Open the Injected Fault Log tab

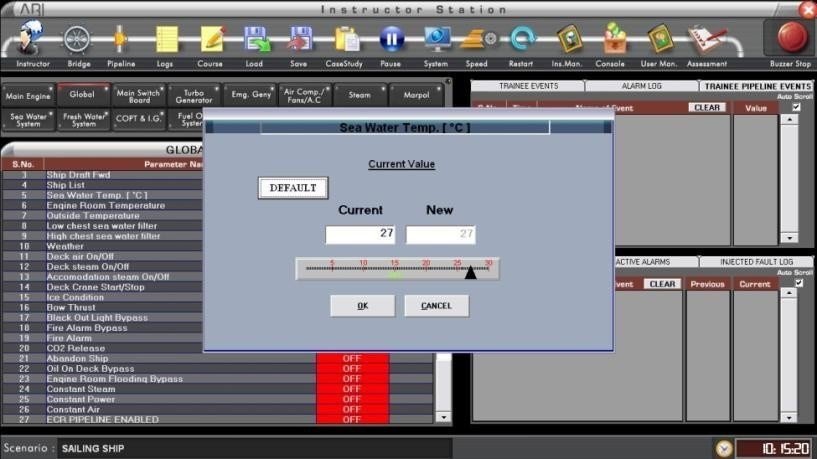[757, 262]
